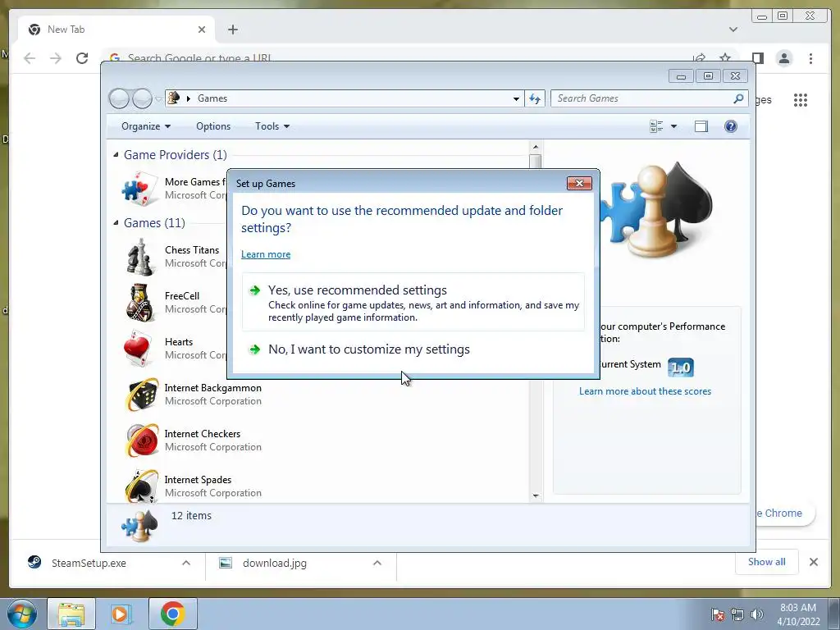The image size is (840, 630).
Task: Close the Set up Games dialog
Action: click(x=579, y=183)
